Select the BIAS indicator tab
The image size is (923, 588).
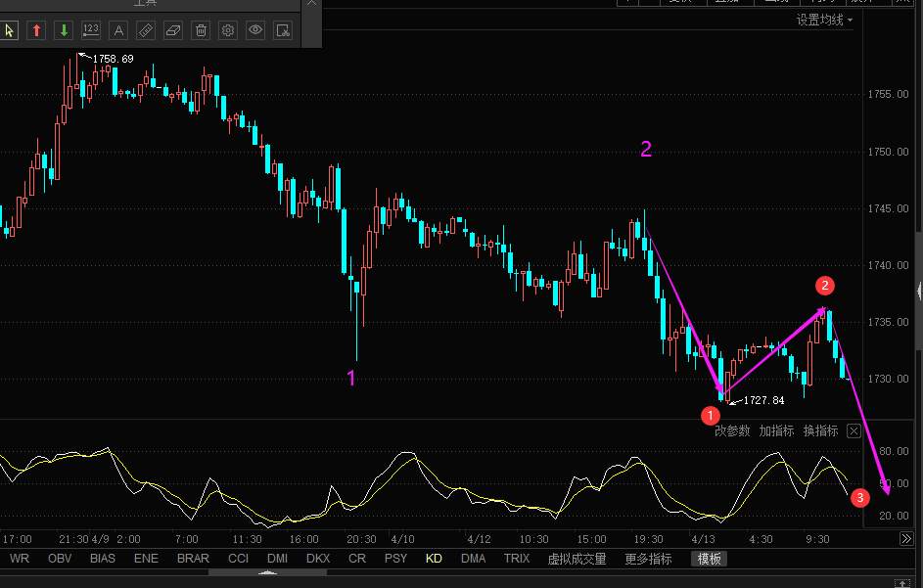[103, 559]
